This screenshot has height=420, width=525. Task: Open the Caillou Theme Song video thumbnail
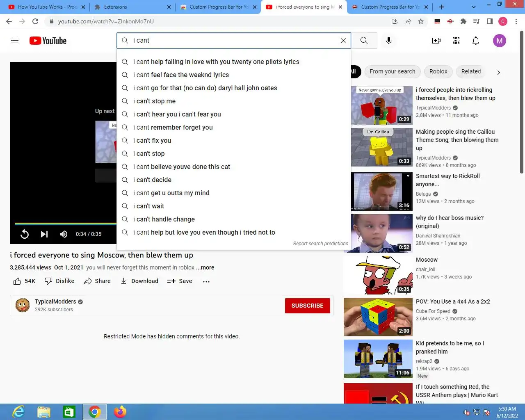(x=381, y=147)
